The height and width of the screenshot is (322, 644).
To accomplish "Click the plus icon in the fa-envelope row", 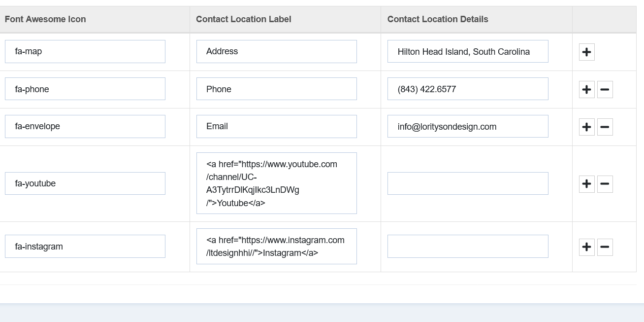I will coord(586,127).
